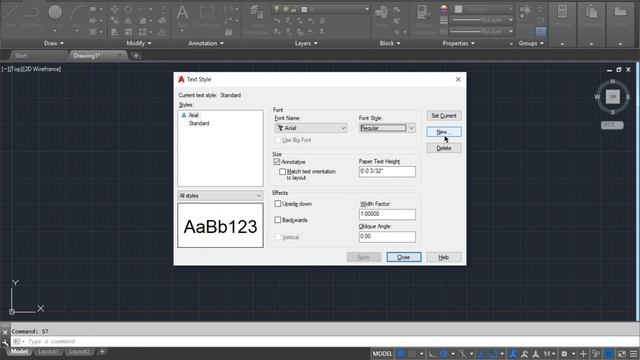The width and height of the screenshot is (640, 360).
Task: Select the Arial style in Styles list
Action: coord(193,116)
